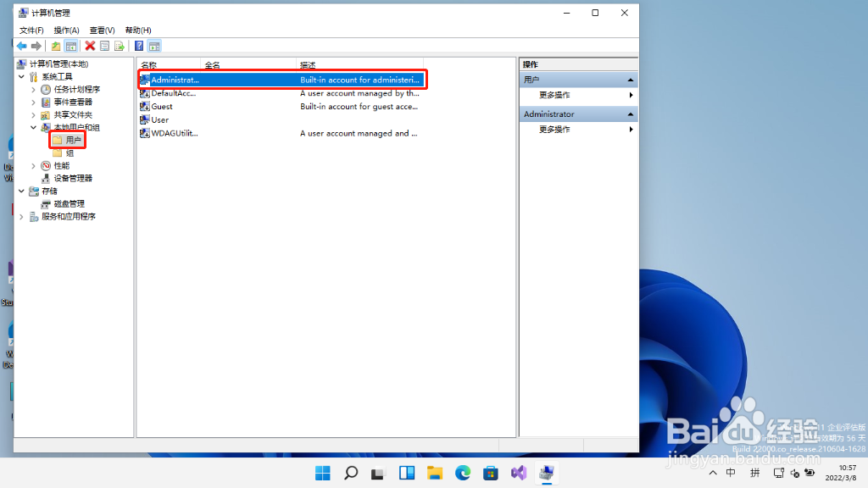This screenshot has height=488, width=868.
Task: Open the Windows Start button
Action: coord(323,473)
